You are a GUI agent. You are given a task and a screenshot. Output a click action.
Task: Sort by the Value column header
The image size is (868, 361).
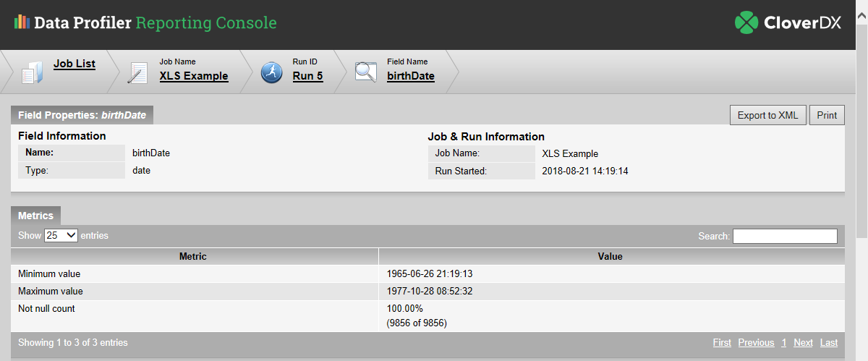point(610,256)
